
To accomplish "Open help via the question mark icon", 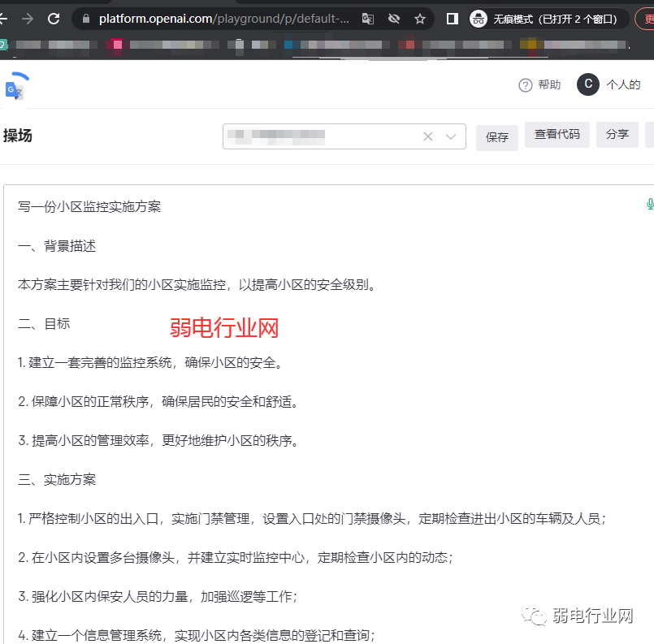I will coord(526,85).
